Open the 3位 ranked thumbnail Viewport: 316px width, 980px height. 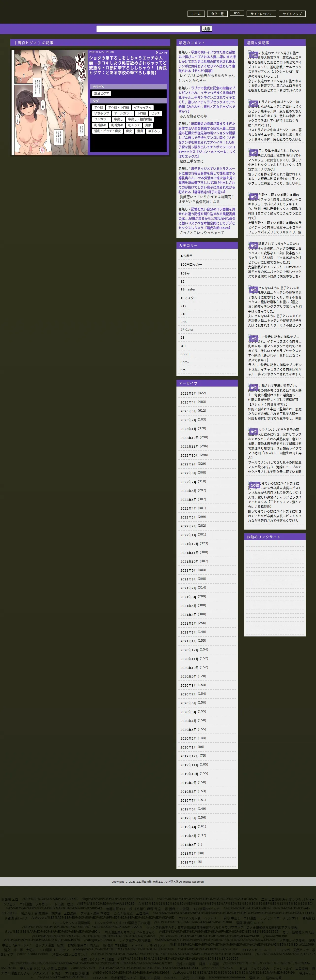click(253, 153)
